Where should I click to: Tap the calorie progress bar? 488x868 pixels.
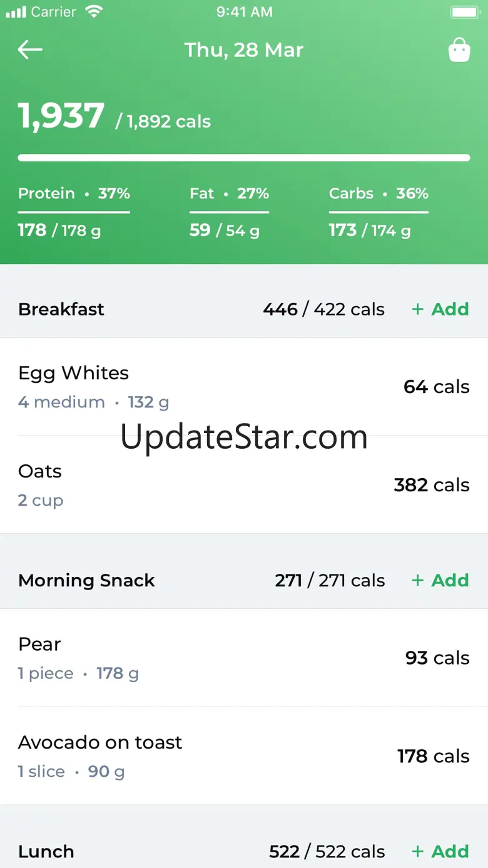(243, 158)
